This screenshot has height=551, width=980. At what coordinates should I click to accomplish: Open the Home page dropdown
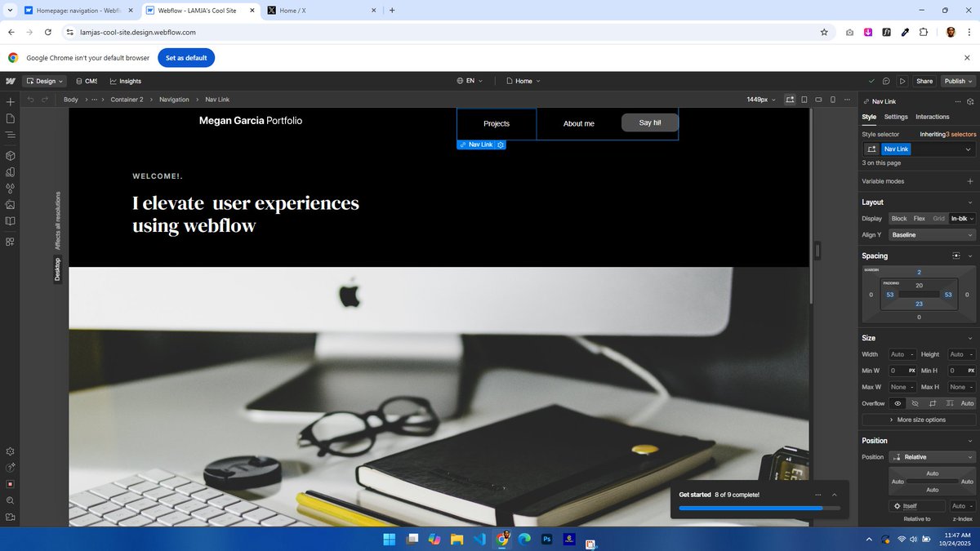523,81
